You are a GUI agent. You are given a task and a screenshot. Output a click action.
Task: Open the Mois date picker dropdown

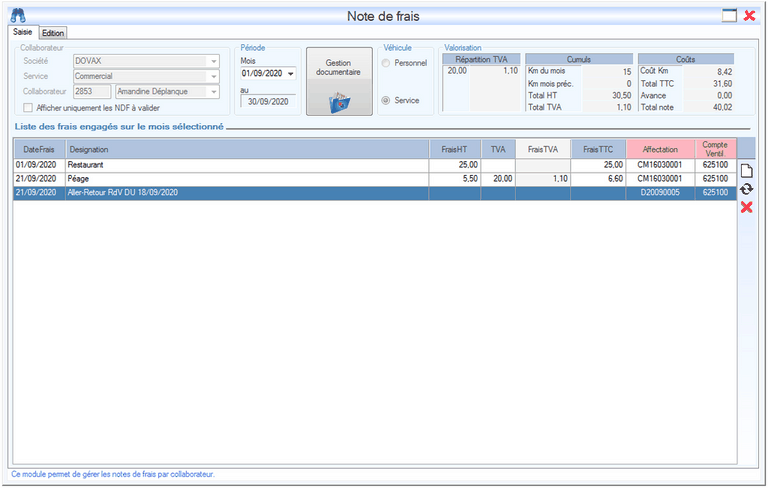(290, 74)
